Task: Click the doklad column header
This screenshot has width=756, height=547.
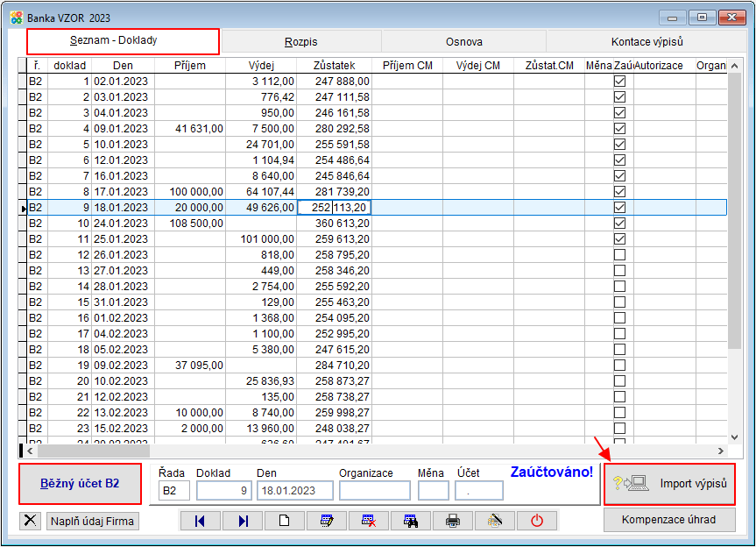Action: (x=69, y=66)
